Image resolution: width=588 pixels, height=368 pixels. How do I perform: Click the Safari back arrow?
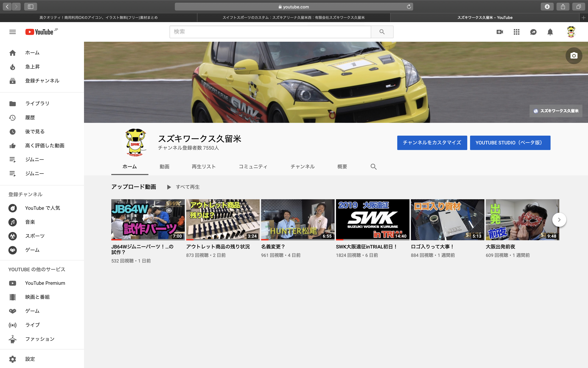coord(7,7)
